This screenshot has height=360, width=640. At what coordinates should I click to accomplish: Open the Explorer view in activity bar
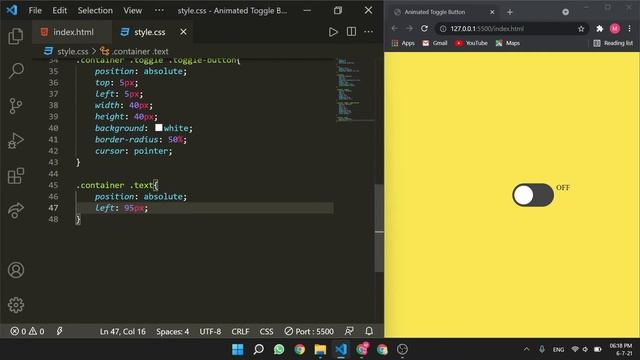click(16, 36)
